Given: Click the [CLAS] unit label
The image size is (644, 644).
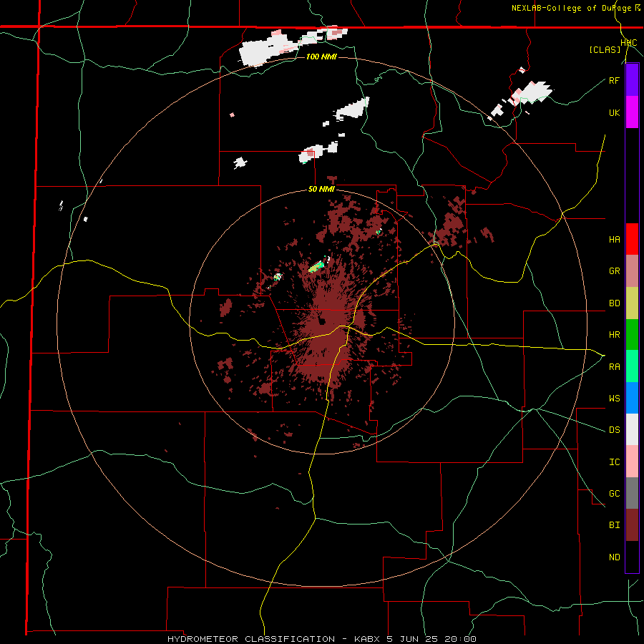Looking at the screenshot, I should tap(605, 50).
